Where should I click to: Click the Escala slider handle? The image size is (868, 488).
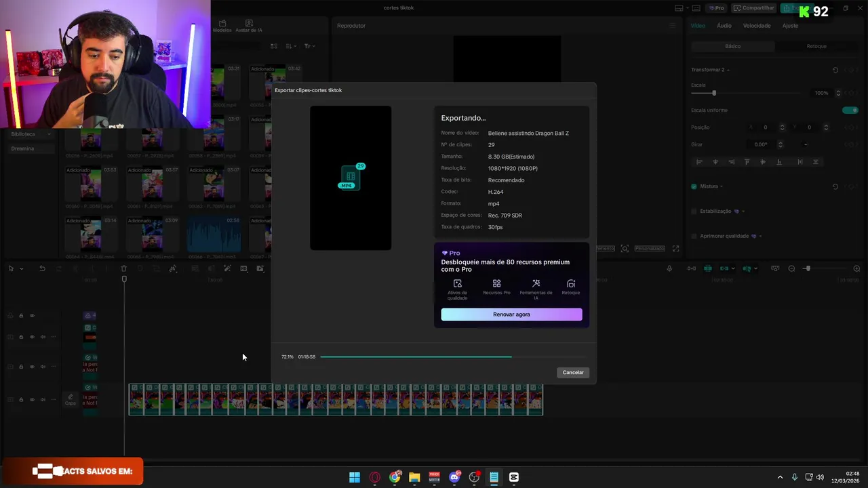click(x=713, y=93)
